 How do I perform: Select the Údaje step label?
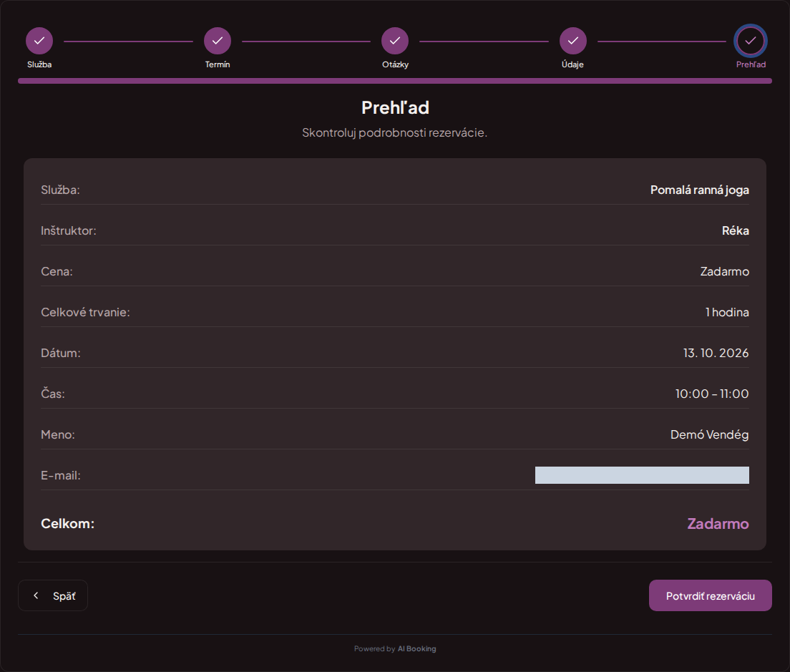click(573, 64)
